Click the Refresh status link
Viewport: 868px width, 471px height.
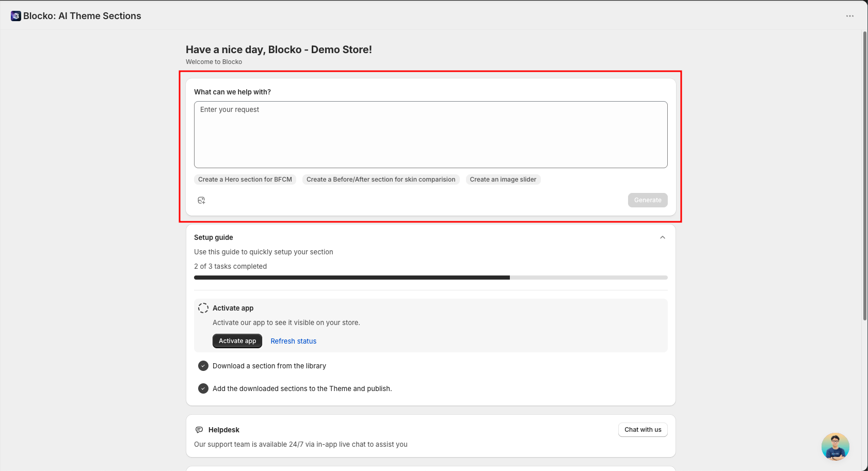point(294,341)
